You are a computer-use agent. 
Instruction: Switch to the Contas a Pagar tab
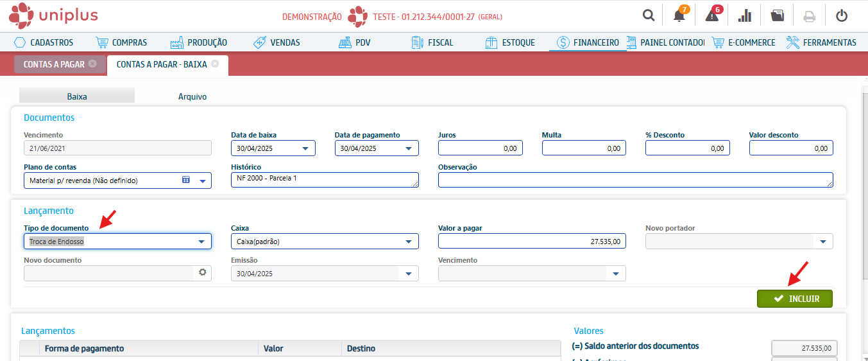(54, 64)
